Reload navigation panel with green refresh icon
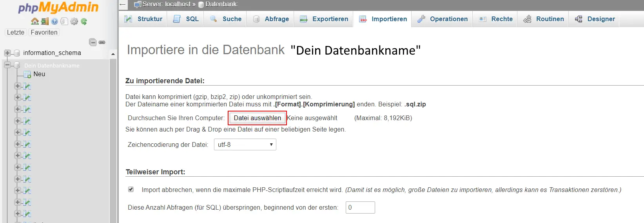Screen dimensions: 644x223 click(84, 22)
